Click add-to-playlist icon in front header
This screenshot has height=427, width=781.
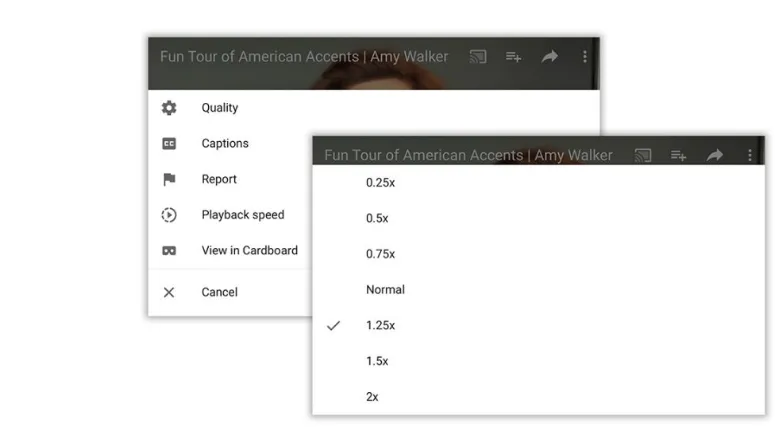click(x=678, y=155)
